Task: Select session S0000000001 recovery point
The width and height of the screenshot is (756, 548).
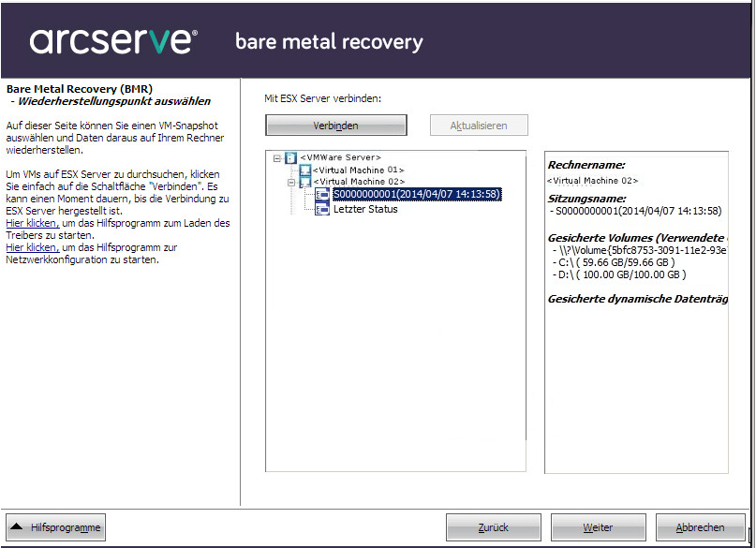Action: tap(417, 195)
